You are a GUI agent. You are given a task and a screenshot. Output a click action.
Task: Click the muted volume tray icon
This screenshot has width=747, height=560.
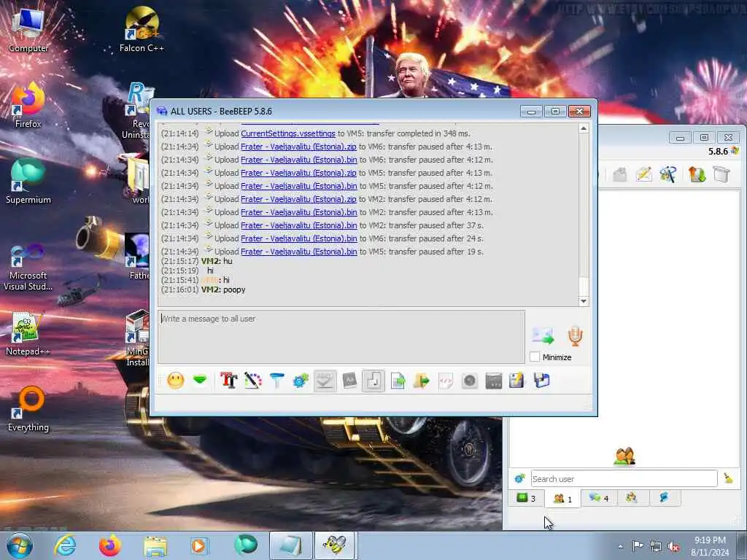(673, 546)
